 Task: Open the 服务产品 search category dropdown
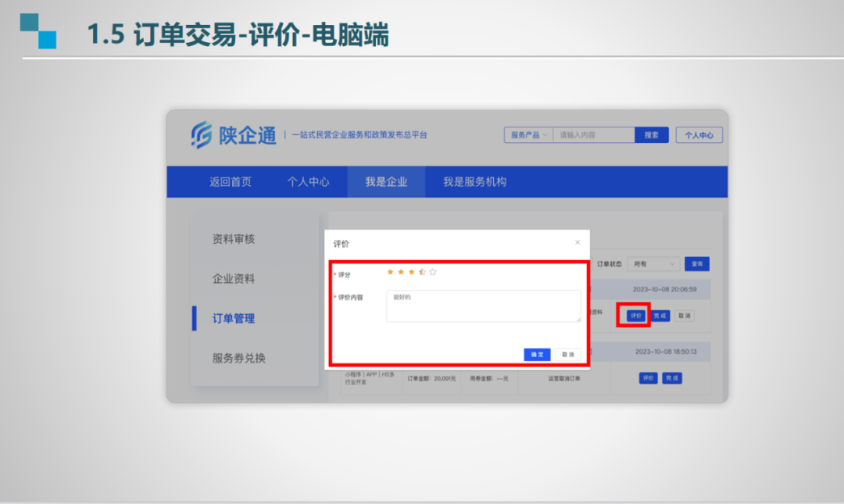point(529,135)
